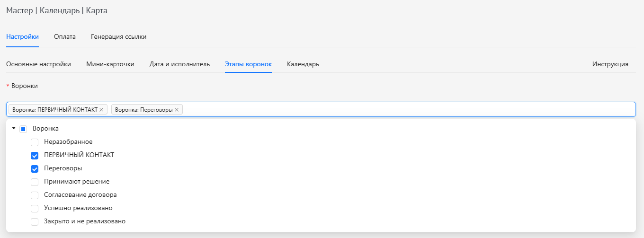Enable the Принимают решение checkbox
Image resolution: width=644 pixels, height=238 pixels.
[35, 182]
